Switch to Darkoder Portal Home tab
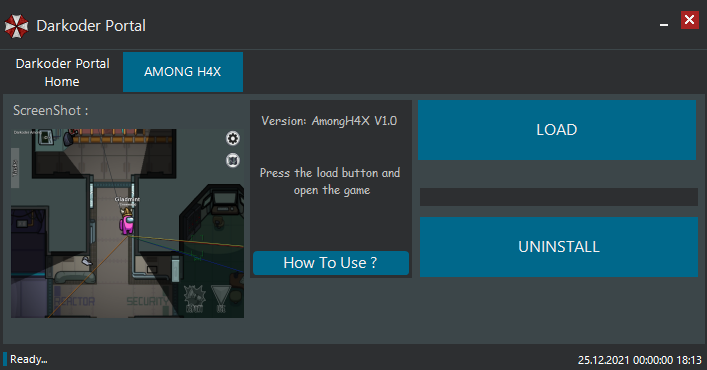The image size is (707, 370). point(62,72)
